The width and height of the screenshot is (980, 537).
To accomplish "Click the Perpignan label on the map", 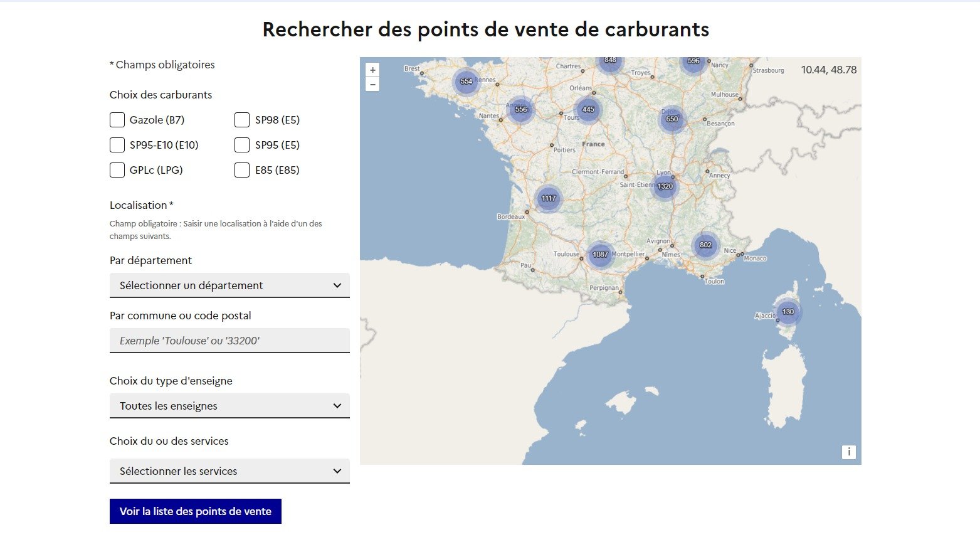I will tap(604, 288).
